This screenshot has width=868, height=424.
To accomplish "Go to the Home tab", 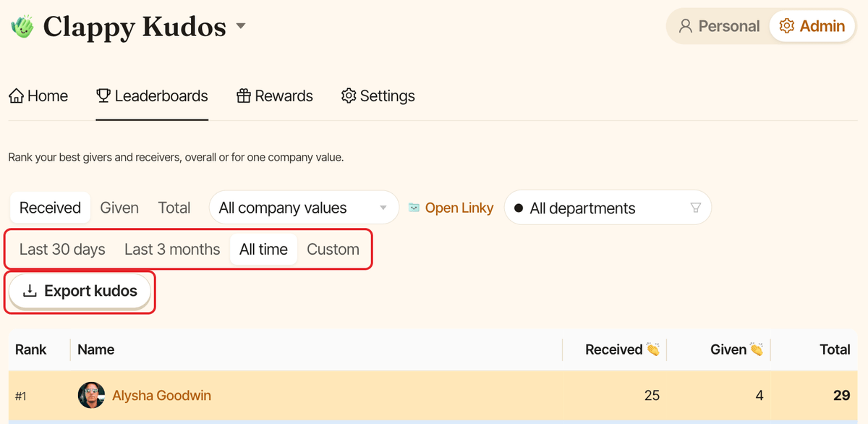I will (x=38, y=96).
